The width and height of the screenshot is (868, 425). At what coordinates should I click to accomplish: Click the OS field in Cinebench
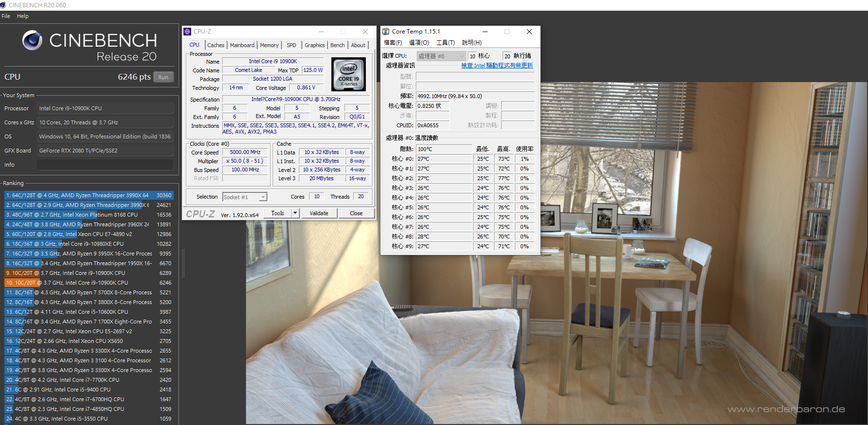click(x=105, y=136)
